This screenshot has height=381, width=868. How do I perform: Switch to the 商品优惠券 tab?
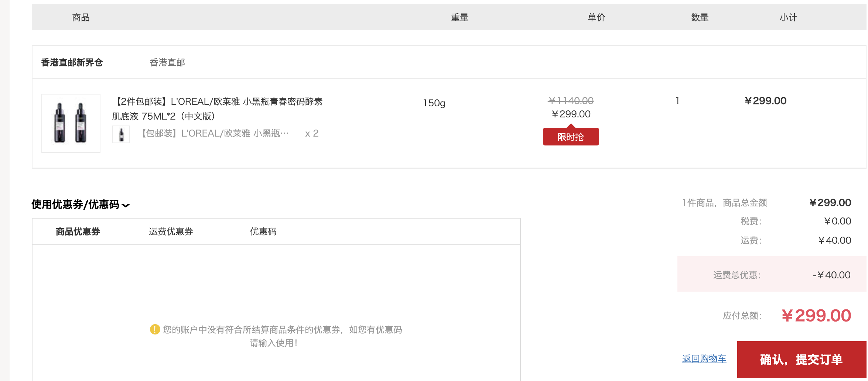click(78, 231)
